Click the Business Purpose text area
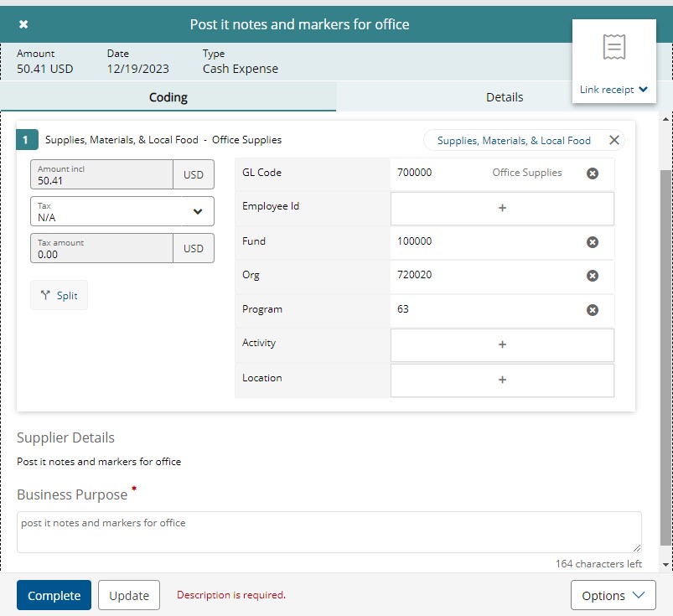 [329, 532]
